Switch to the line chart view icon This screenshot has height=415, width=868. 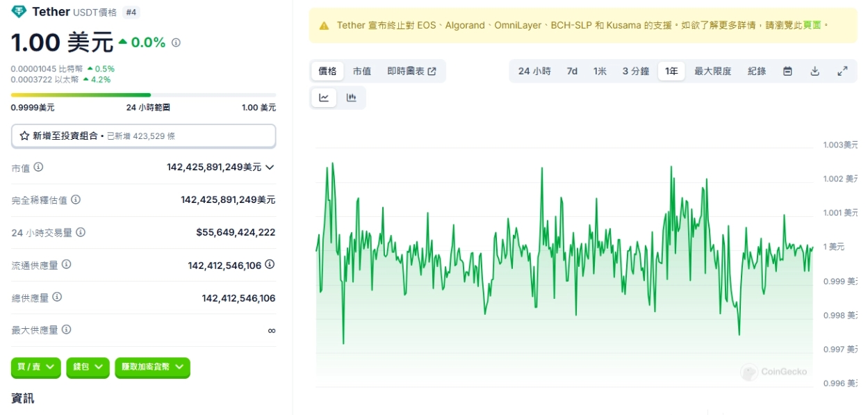(x=324, y=97)
